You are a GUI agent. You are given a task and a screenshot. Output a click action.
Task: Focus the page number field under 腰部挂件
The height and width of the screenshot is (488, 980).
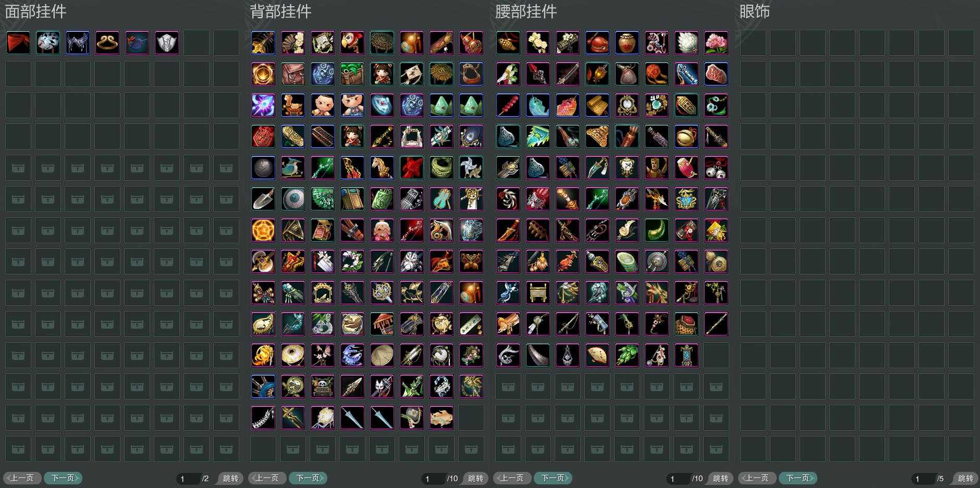[678, 478]
